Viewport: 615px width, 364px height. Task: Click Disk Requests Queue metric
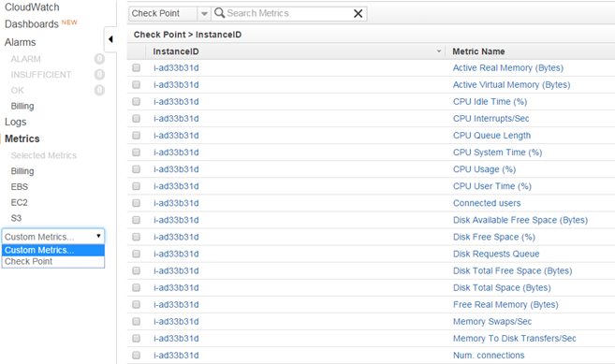[x=496, y=254]
